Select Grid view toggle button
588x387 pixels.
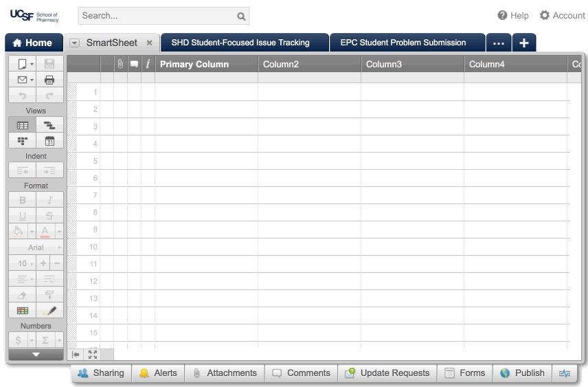(x=22, y=125)
